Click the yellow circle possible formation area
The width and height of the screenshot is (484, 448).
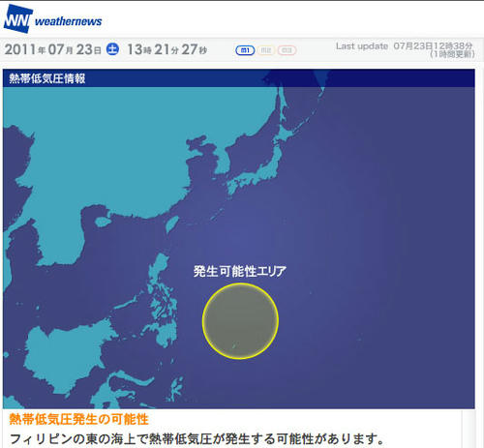pos(240,321)
